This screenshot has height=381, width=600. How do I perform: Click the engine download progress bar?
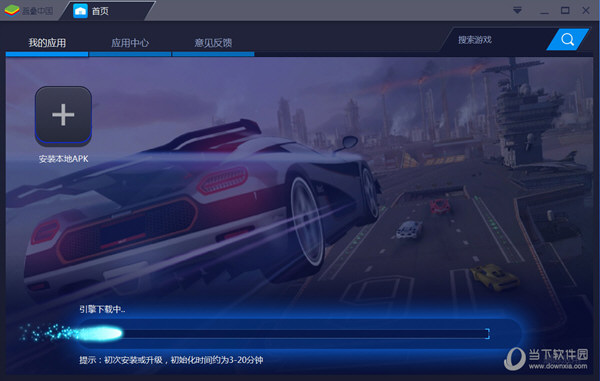283,334
